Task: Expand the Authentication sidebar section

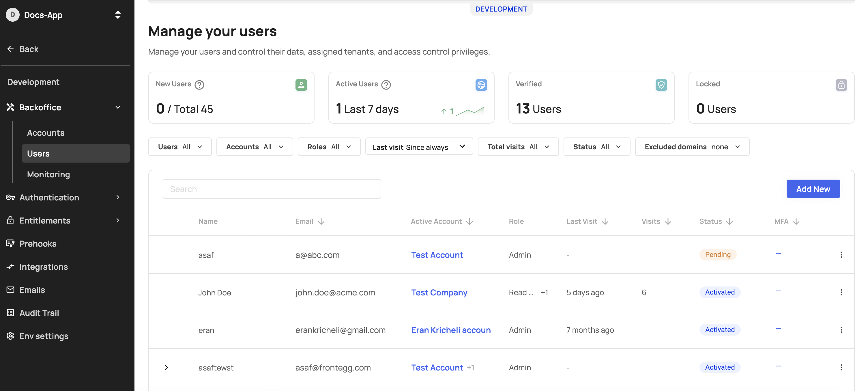Action: point(118,198)
